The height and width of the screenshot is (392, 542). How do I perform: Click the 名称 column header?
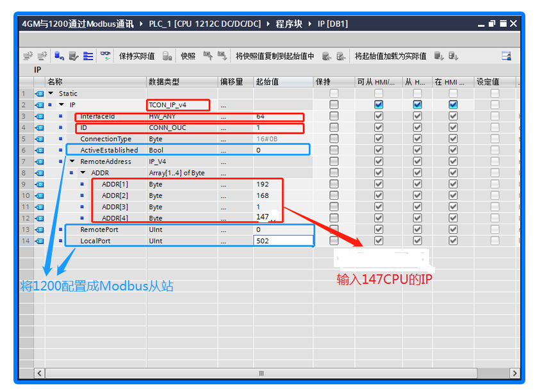pos(95,82)
